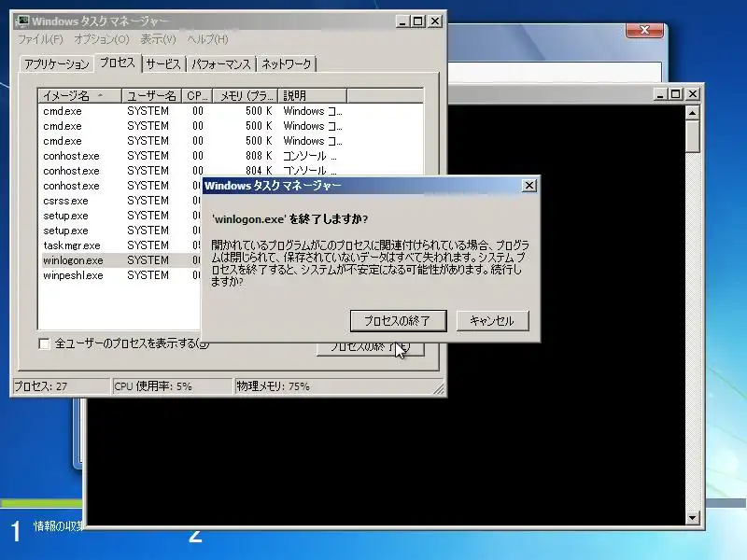Minimize the Task Manager window
This screenshot has height=560, width=747.
[403, 21]
